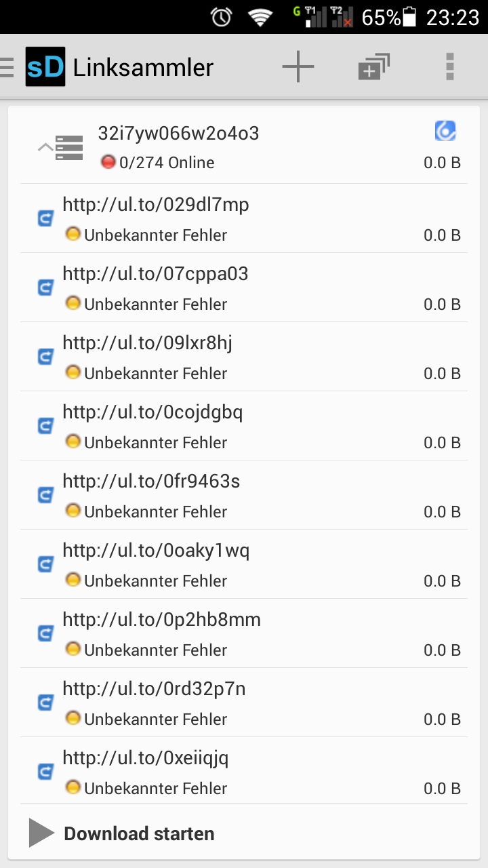Open the navigation drawer hamburger icon
This screenshot has width=488, height=868.
point(7,67)
